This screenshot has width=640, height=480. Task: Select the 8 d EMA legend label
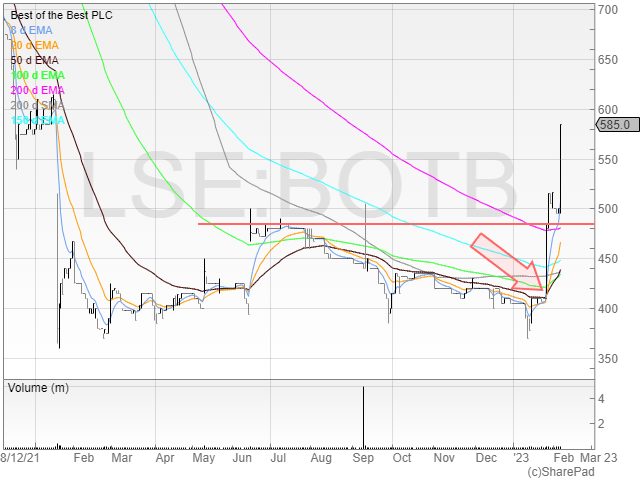pos(31,31)
